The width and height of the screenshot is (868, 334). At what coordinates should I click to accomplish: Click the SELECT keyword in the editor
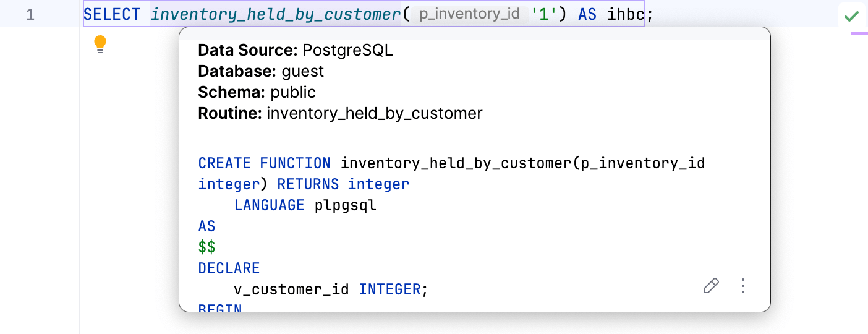(x=112, y=14)
